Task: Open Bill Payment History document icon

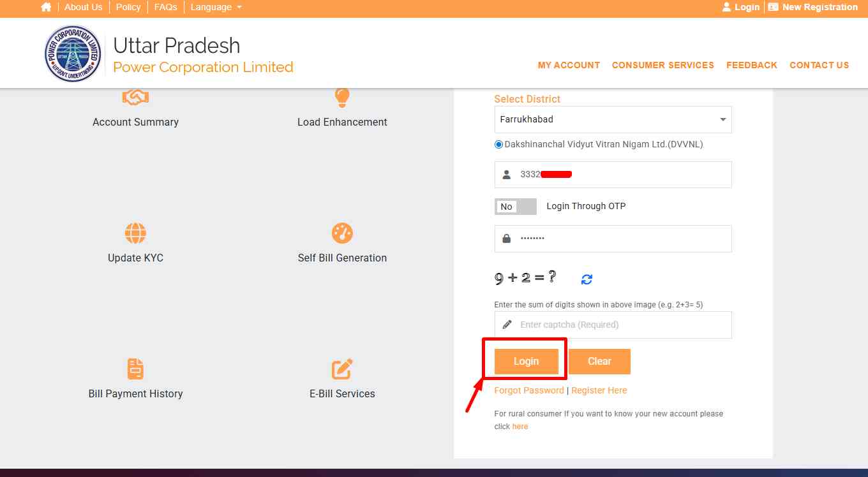Action: pos(135,369)
